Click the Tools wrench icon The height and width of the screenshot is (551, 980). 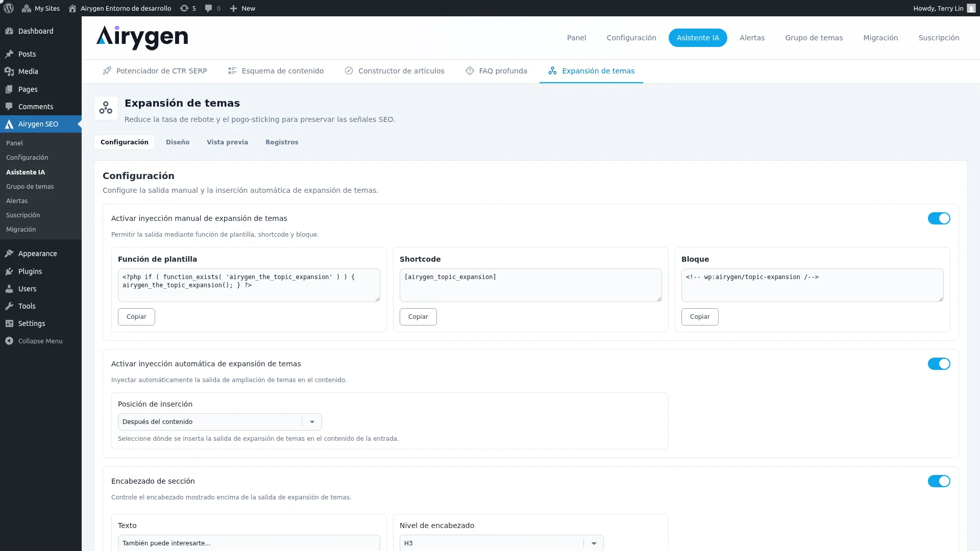click(9, 306)
